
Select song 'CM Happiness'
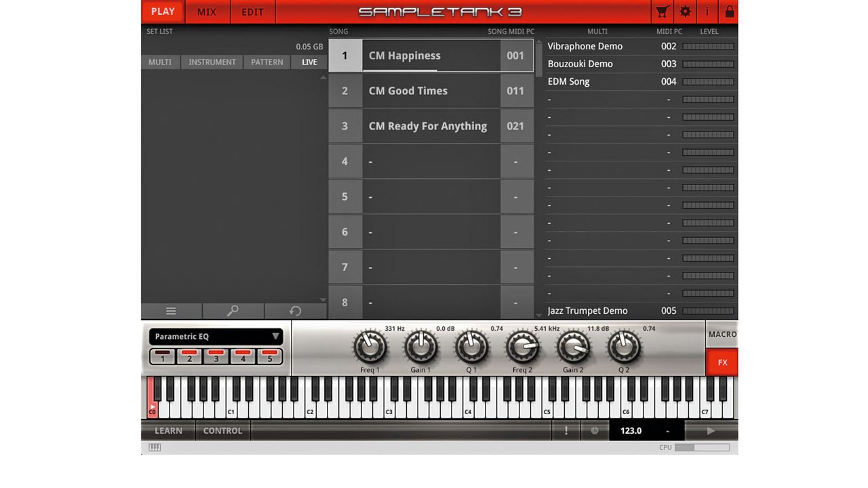tap(431, 56)
